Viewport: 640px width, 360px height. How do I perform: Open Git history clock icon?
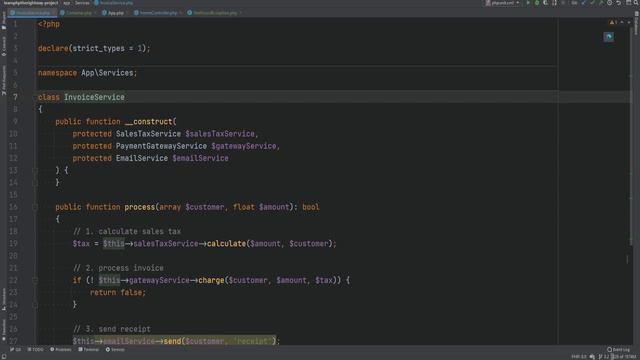coord(609,3)
